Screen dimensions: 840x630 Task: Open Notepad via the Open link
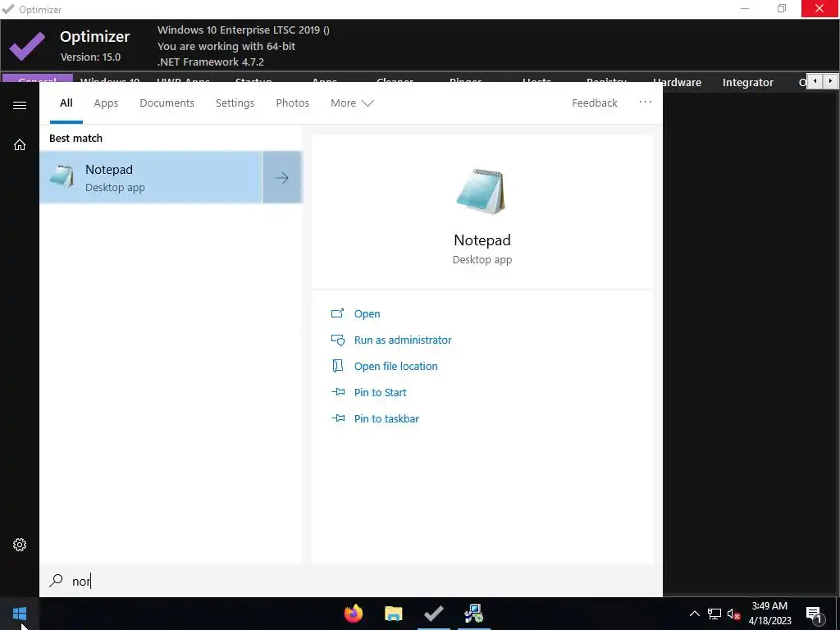pyautogui.click(x=367, y=314)
